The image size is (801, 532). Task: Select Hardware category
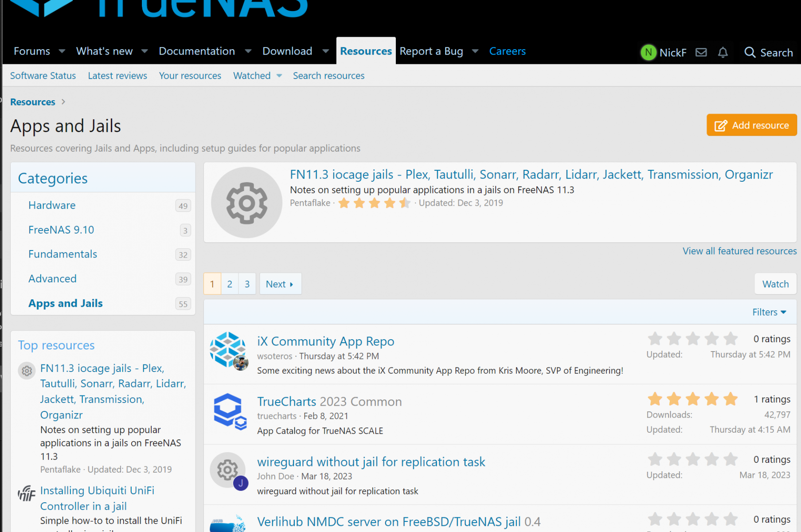click(x=52, y=205)
